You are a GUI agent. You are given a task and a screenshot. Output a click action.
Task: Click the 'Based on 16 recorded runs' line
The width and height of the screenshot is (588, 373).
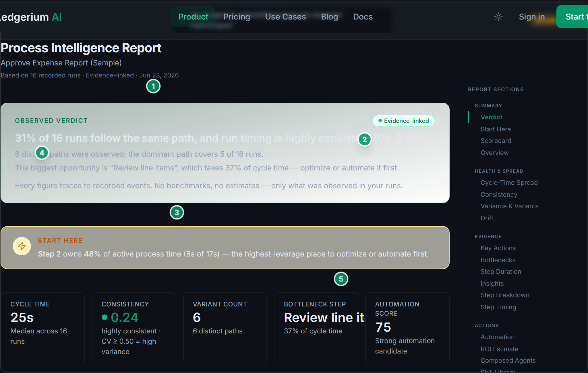click(90, 75)
